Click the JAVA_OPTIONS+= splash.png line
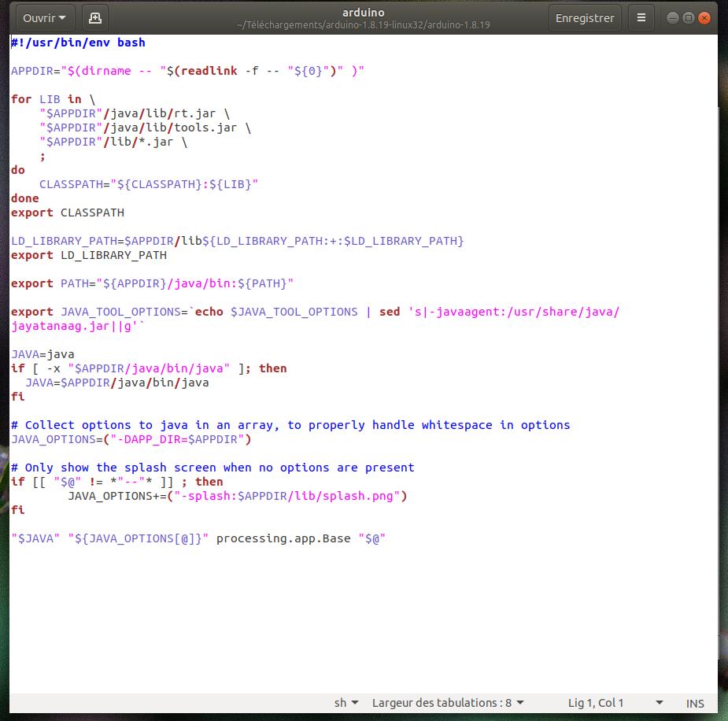The width and height of the screenshot is (728, 721). [238, 496]
